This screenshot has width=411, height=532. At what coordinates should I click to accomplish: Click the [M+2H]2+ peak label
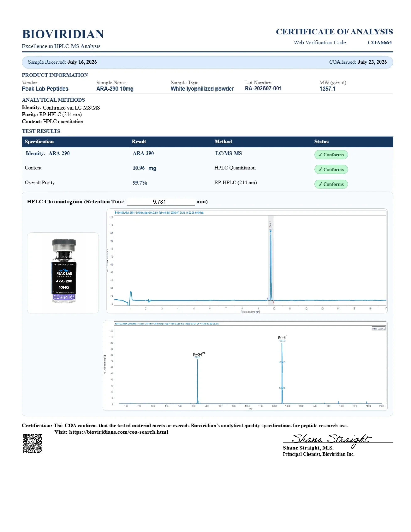pos(199,354)
